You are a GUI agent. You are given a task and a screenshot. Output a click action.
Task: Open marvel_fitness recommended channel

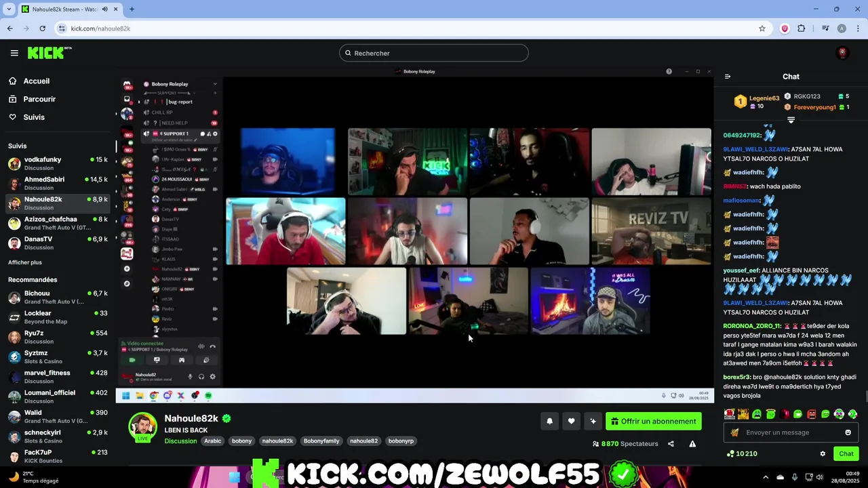[x=58, y=376]
